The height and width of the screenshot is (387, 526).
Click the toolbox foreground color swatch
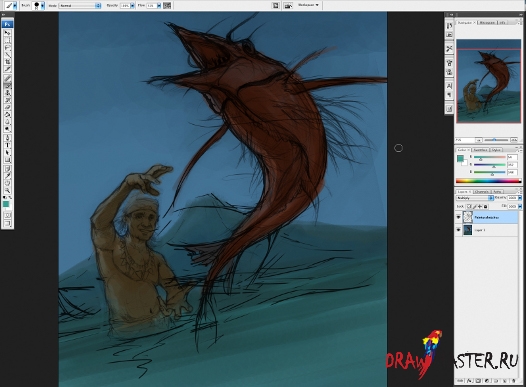(6, 204)
